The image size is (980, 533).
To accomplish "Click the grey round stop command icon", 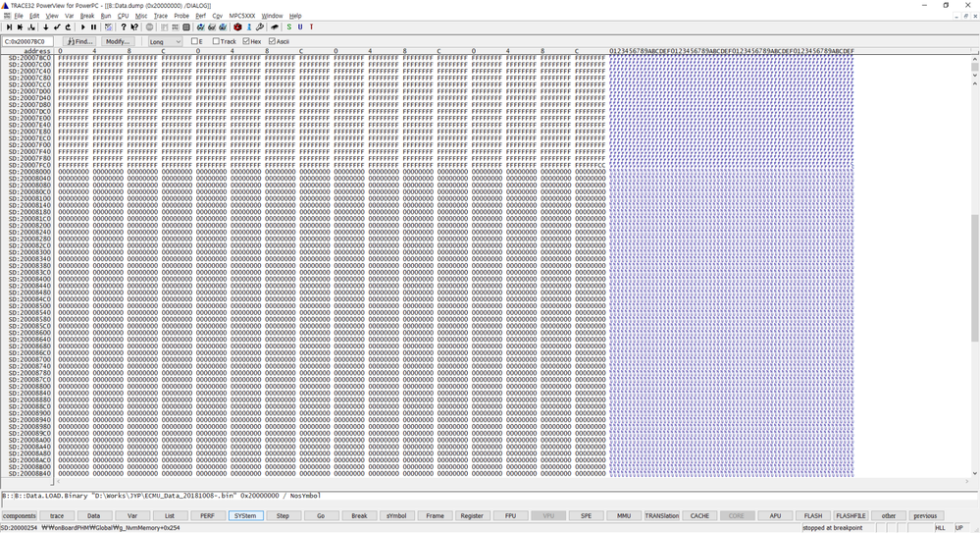I will [149, 27].
